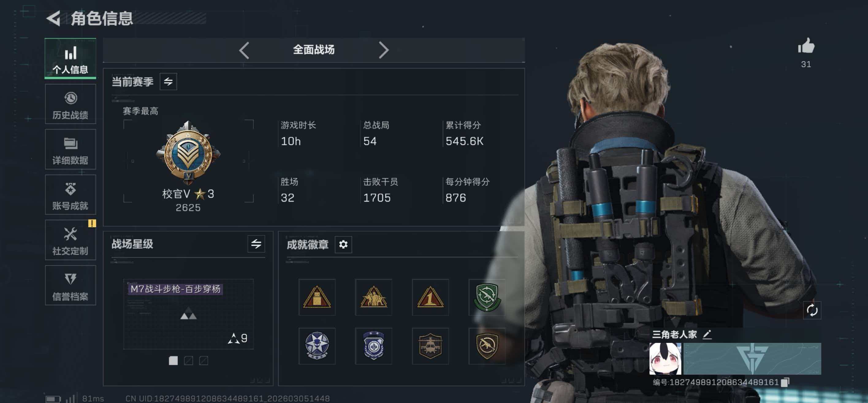Toggle the 当前赛季 season swap button
The width and height of the screenshot is (868, 403).
(168, 81)
